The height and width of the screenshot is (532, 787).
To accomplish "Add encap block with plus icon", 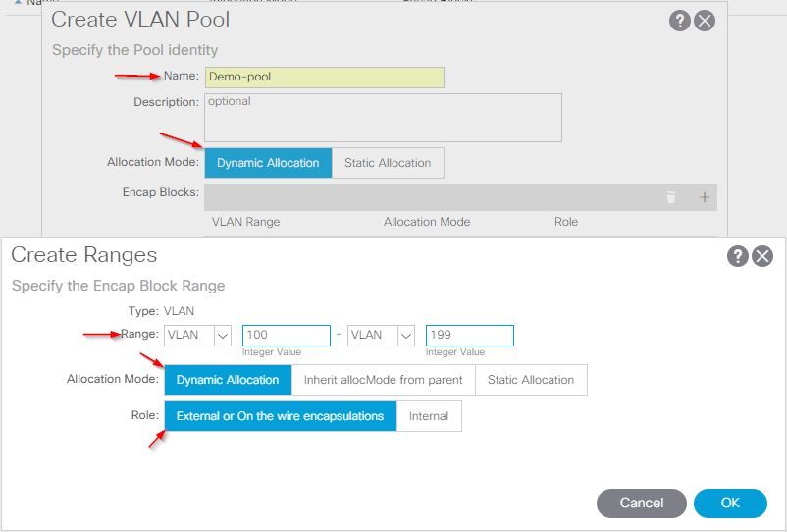I will [x=705, y=197].
